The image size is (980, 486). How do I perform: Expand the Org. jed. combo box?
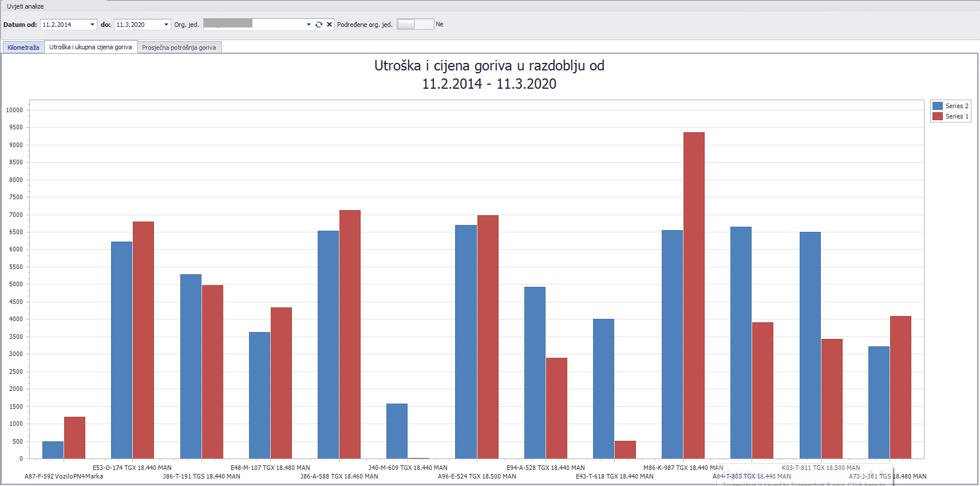point(309,25)
